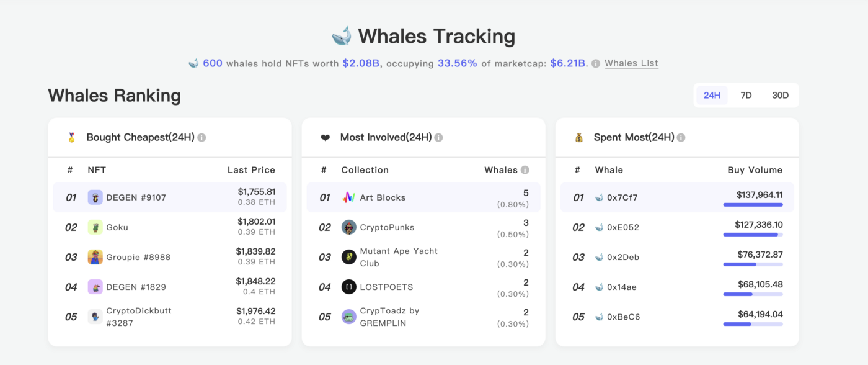Click the CryptoDickbutt #3287 NFT image
This screenshot has width=868, height=365.
[95, 317]
